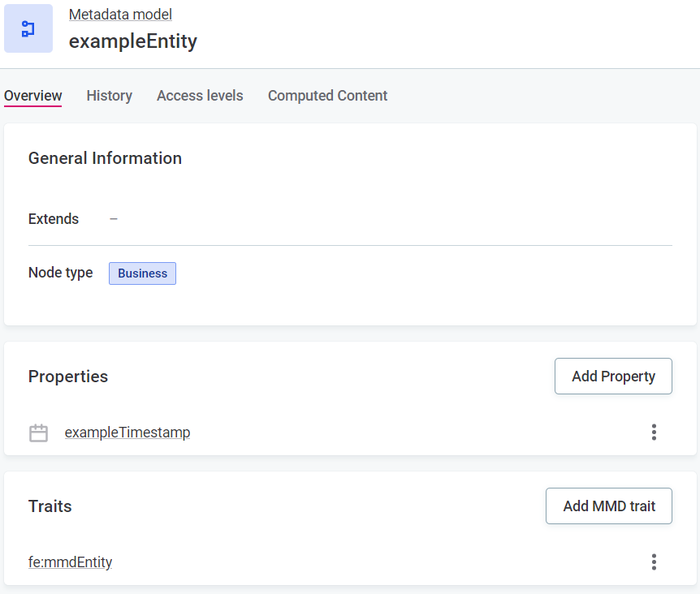Open the exampleTimestamp property
The image size is (700, 594).
pos(127,433)
